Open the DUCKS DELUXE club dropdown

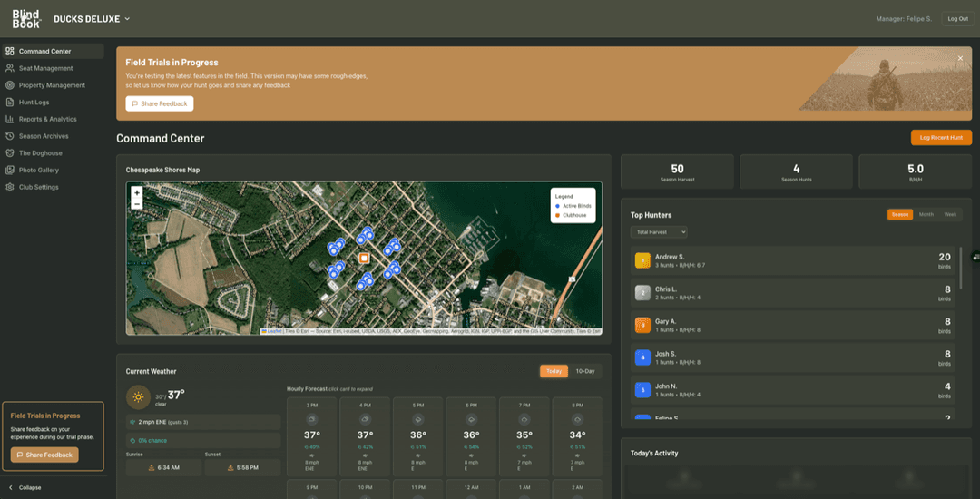click(92, 19)
